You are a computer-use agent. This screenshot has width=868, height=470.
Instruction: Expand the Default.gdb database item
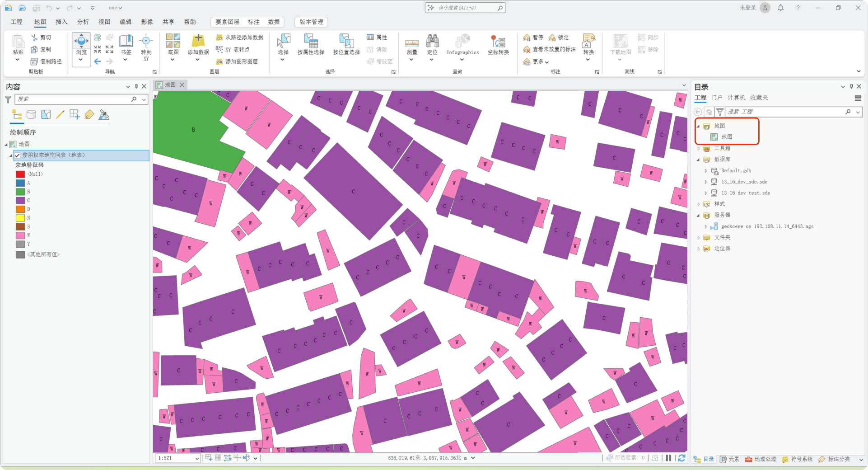[x=706, y=171]
